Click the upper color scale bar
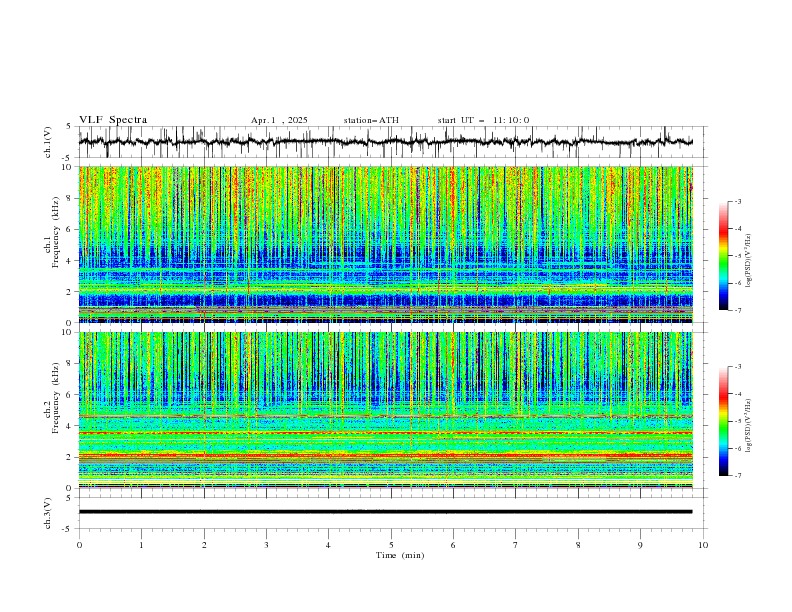792x612 pixels. (724, 256)
